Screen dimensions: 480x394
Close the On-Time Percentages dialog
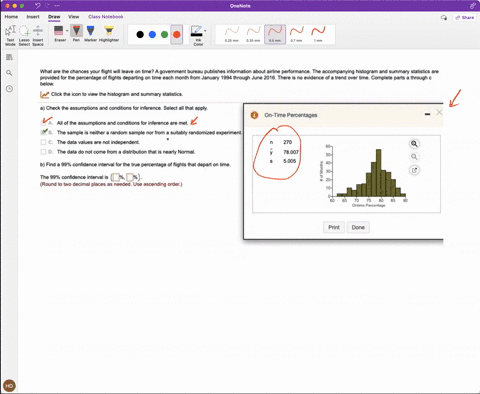439,113
